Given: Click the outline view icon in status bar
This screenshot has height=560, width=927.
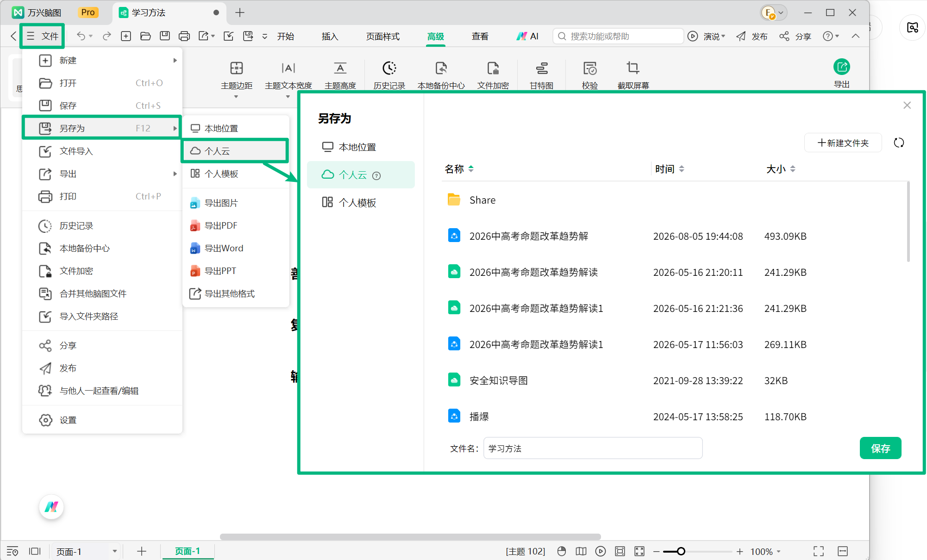Looking at the screenshot, I should [x=13, y=551].
